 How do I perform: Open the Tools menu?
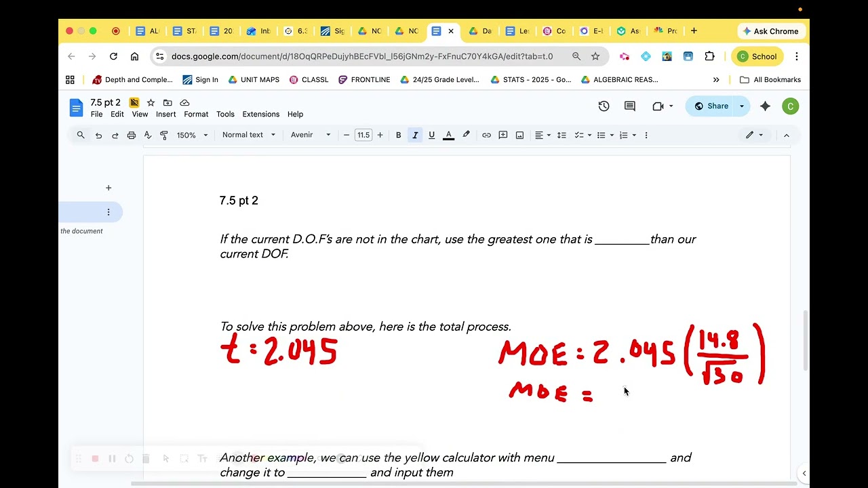(225, 114)
